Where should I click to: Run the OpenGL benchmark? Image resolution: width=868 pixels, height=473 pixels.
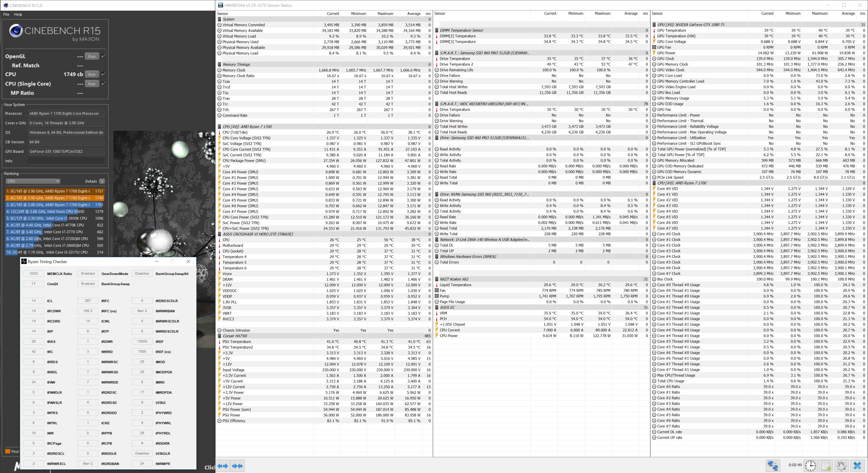[92, 56]
